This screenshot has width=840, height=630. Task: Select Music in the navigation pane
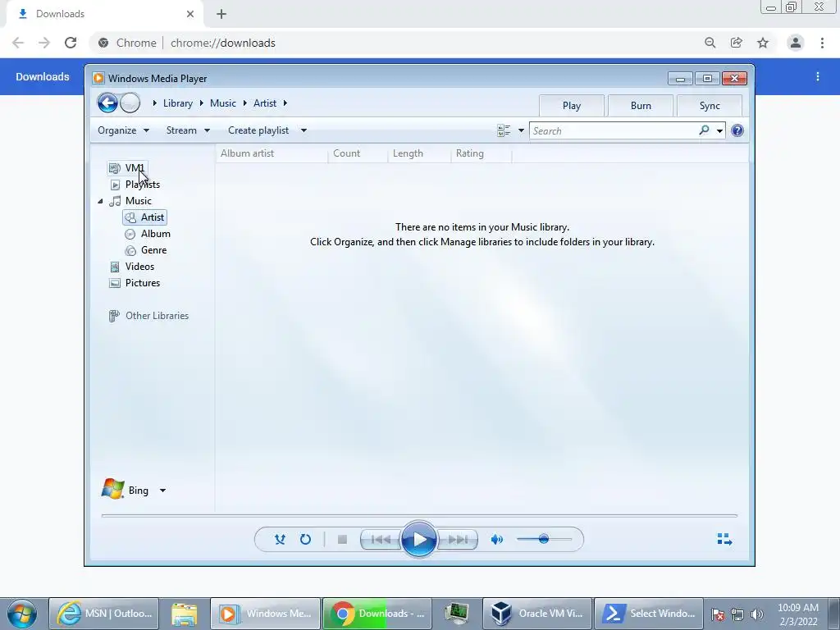click(x=130, y=201)
